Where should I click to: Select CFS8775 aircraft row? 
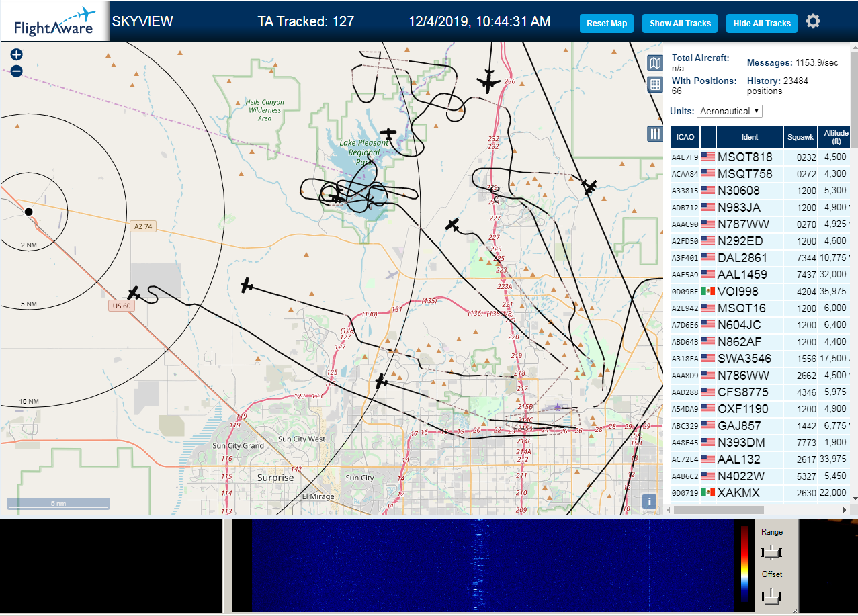coord(761,392)
